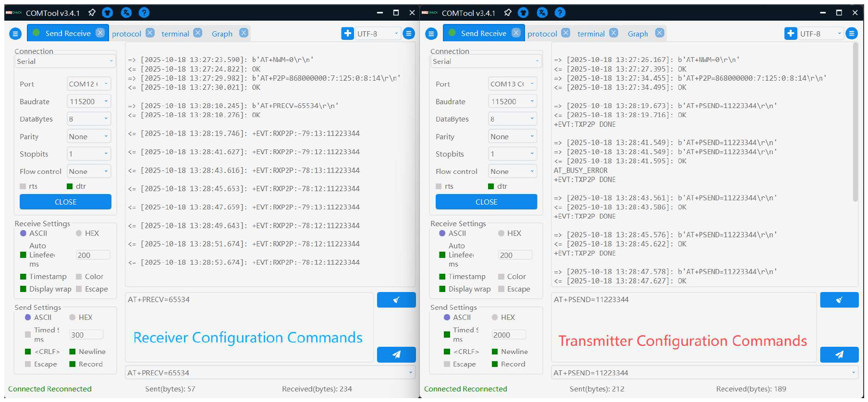Switch to protocol tab in right window
868x402 pixels.
pos(542,34)
